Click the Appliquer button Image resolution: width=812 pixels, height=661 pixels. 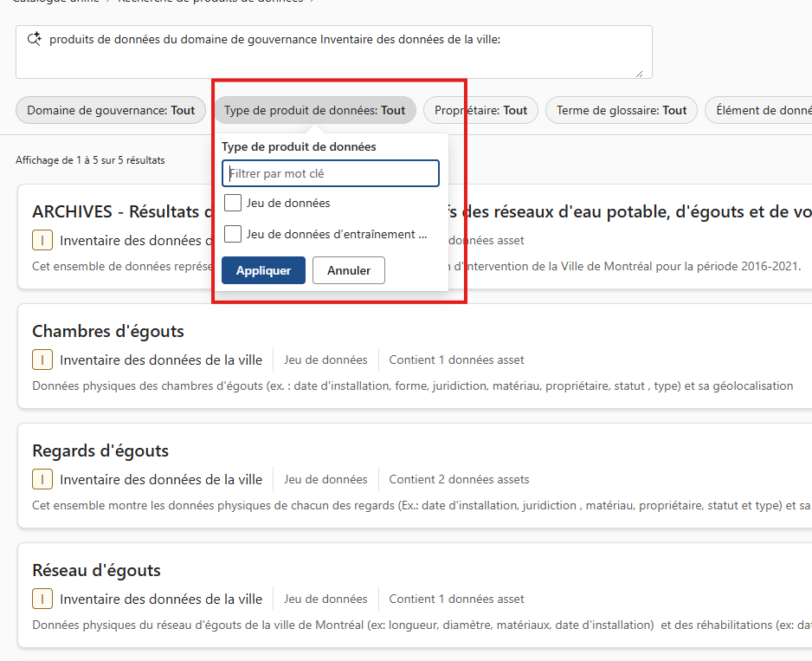click(263, 270)
